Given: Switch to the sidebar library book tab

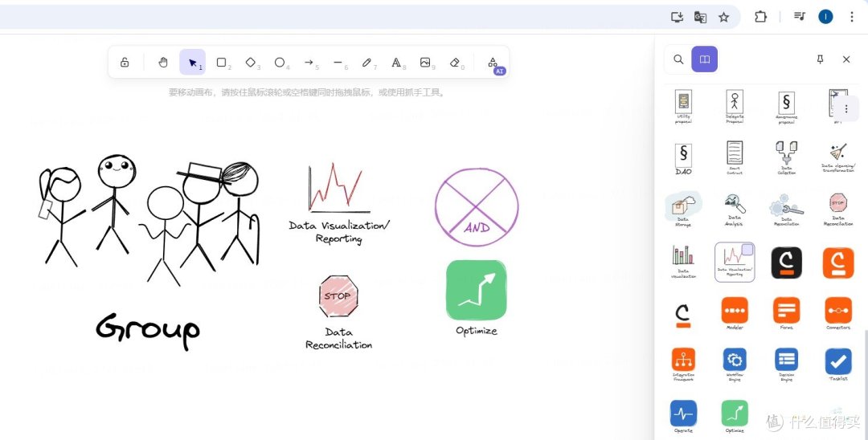Looking at the screenshot, I should pyautogui.click(x=705, y=59).
